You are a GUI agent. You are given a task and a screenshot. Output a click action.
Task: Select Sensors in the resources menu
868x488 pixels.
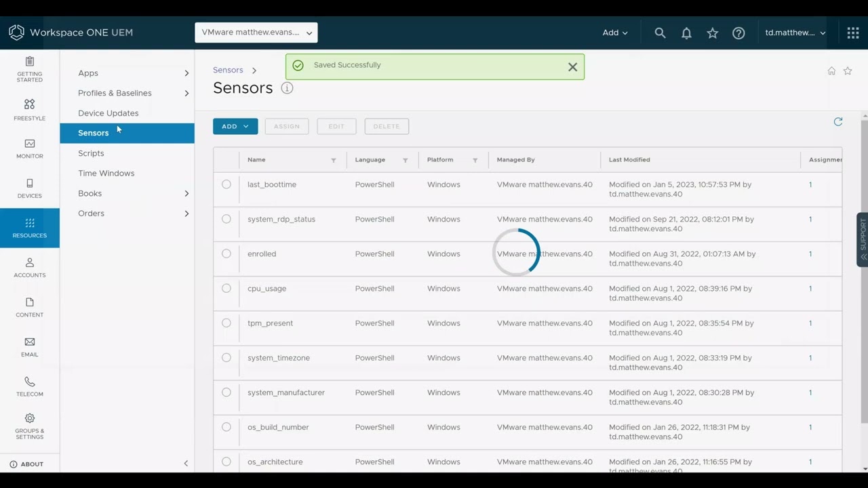click(127, 133)
